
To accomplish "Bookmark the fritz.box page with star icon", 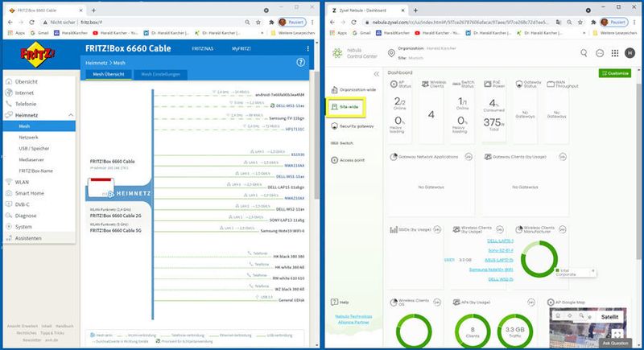I will pyautogui.click(x=258, y=23).
